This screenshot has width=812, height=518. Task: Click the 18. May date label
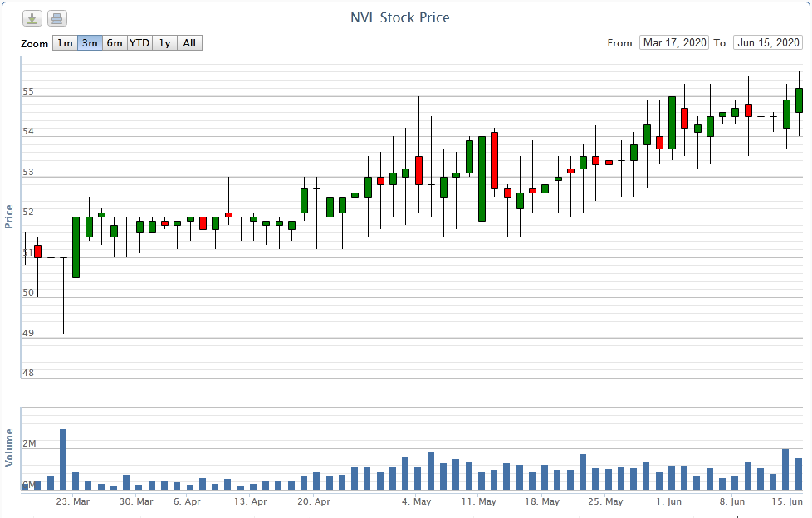pos(542,501)
